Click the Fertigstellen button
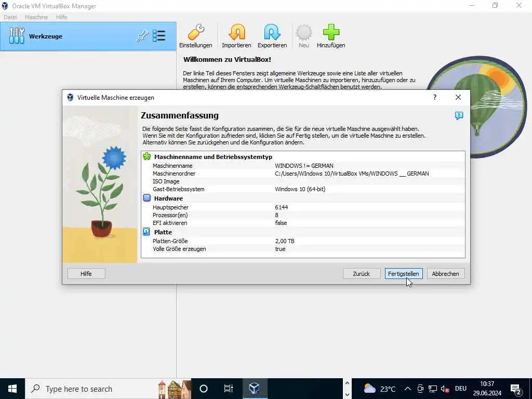532x399 pixels. coord(403,273)
